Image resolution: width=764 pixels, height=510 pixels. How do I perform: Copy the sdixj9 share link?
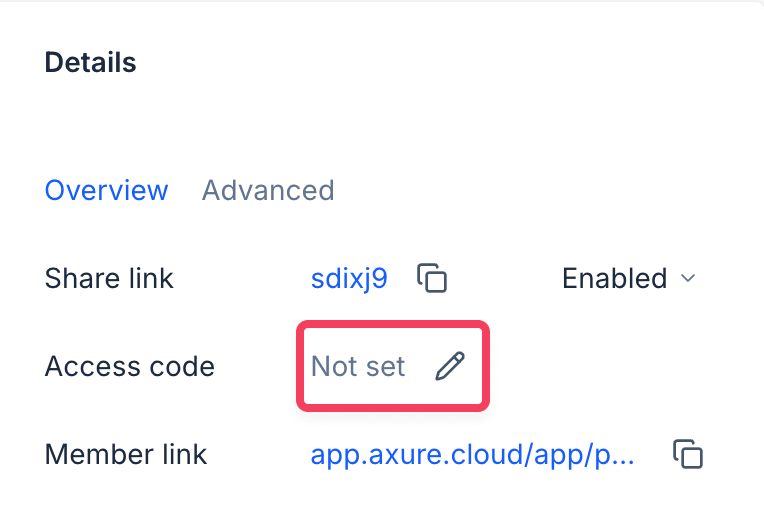pyautogui.click(x=432, y=278)
